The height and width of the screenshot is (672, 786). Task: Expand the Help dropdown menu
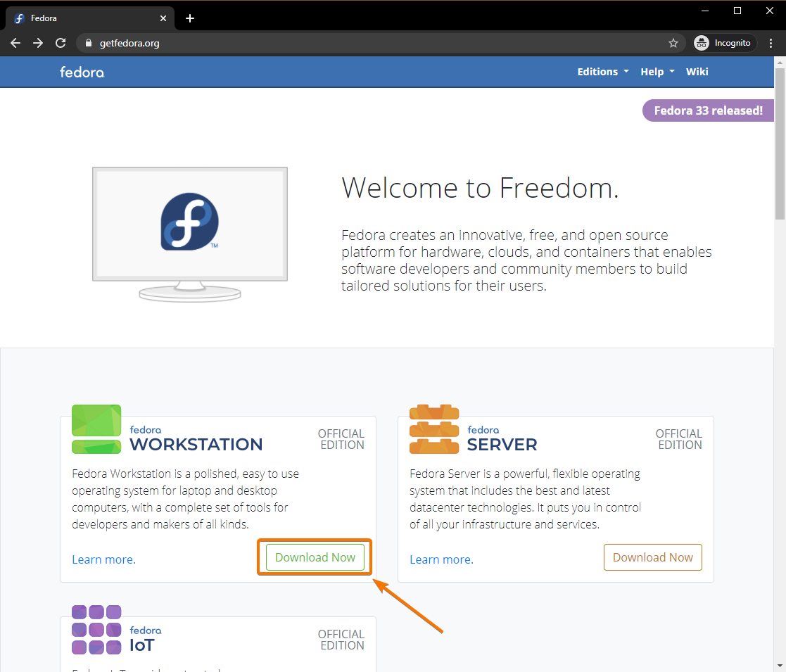[657, 72]
